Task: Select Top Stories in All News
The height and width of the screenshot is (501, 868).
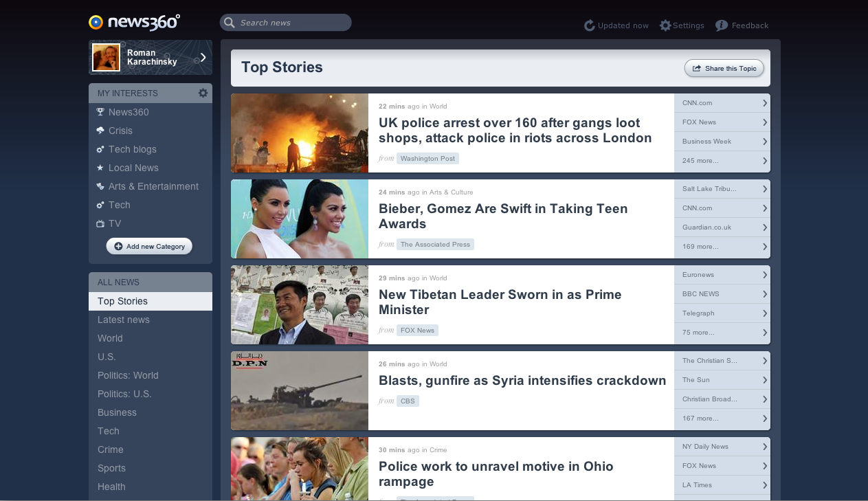Action: click(151, 301)
